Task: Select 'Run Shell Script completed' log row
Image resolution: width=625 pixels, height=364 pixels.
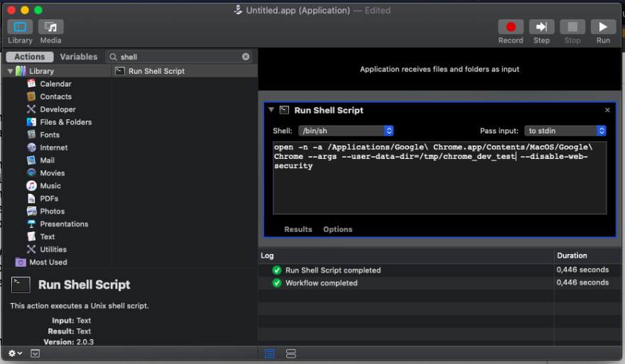Action: (440, 270)
